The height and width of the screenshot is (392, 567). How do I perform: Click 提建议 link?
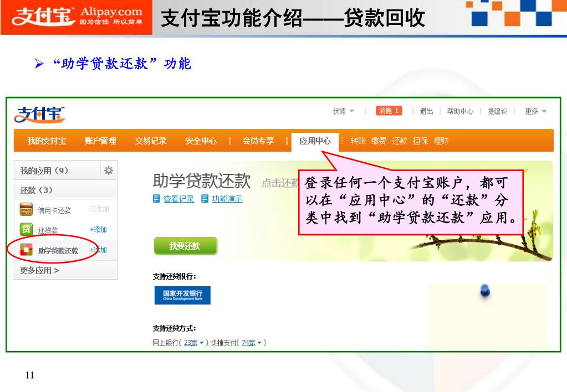[x=497, y=111]
